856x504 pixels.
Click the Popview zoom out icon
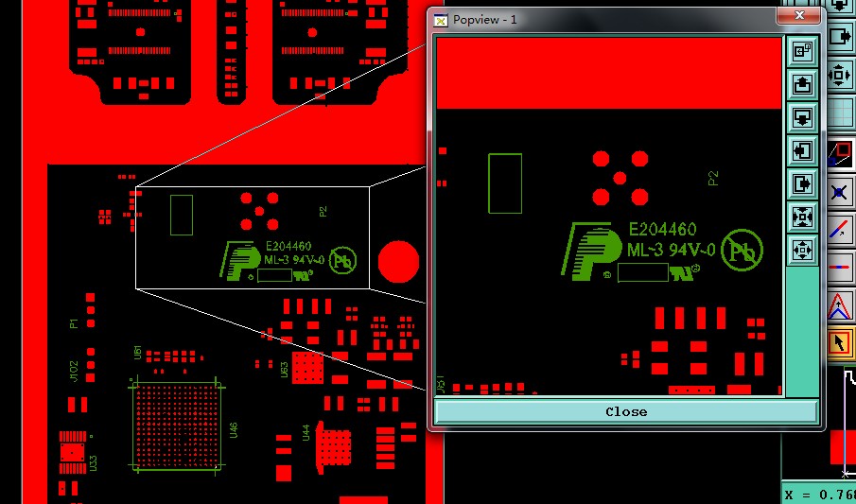802,250
